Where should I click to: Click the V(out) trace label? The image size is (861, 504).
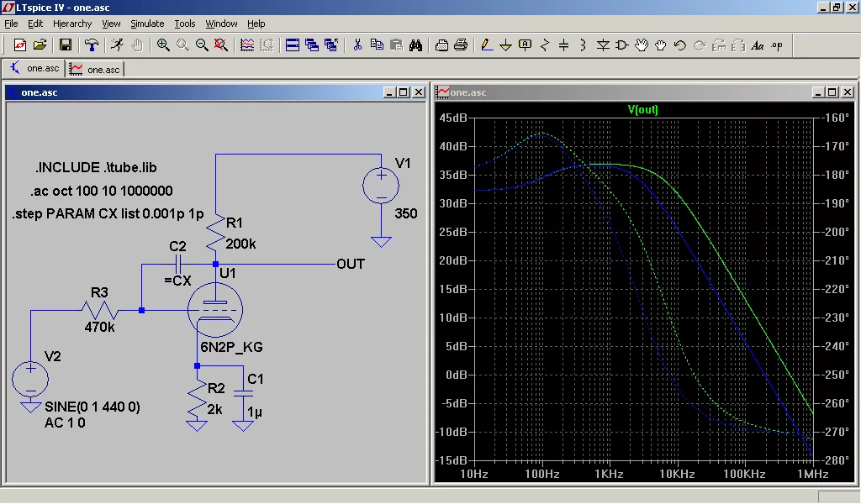click(x=642, y=109)
